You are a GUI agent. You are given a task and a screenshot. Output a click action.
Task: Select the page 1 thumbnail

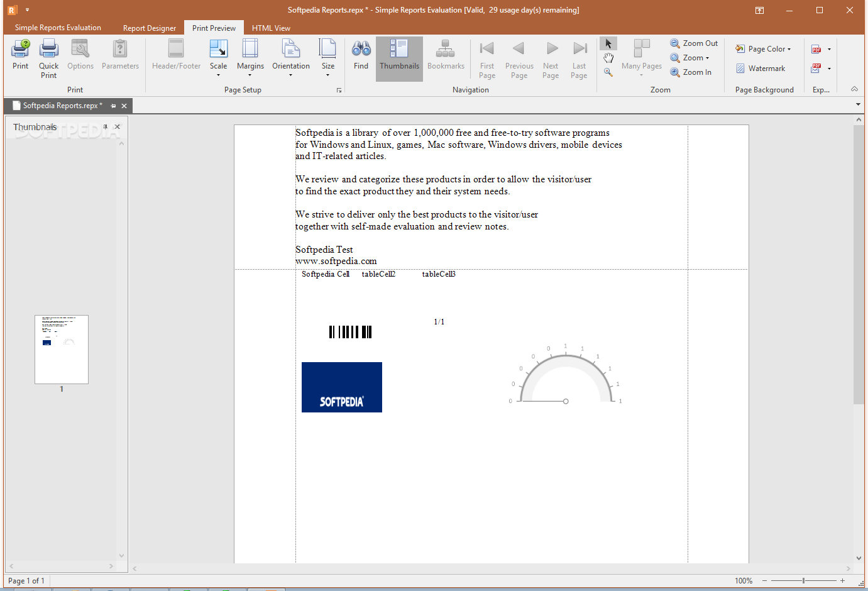62,350
